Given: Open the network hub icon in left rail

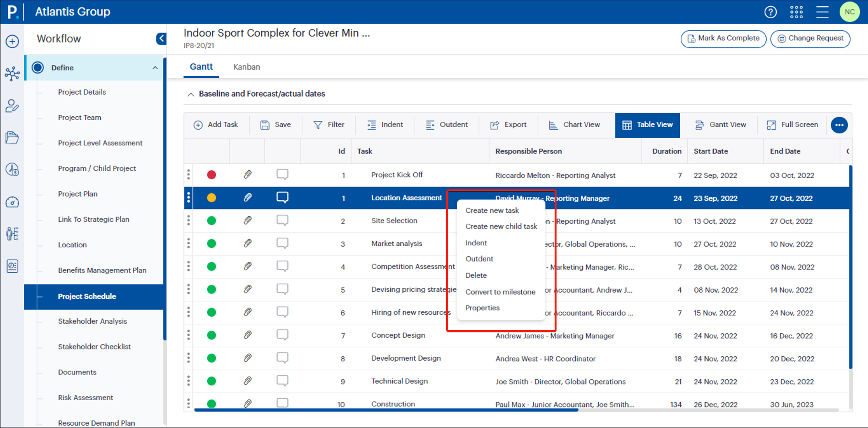Looking at the screenshot, I should 12,74.
